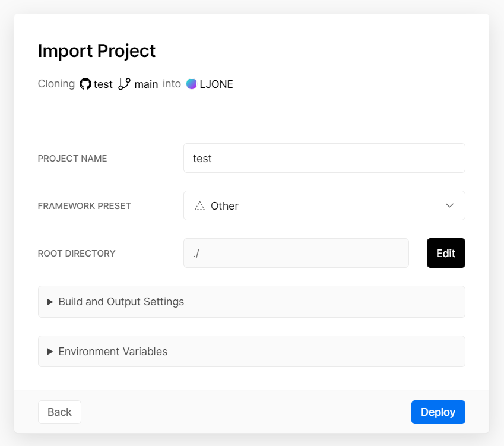Viewport: 504px width, 446px height.
Task: Expand Environment Variables disclosure triangle
Action: point(50,352)
